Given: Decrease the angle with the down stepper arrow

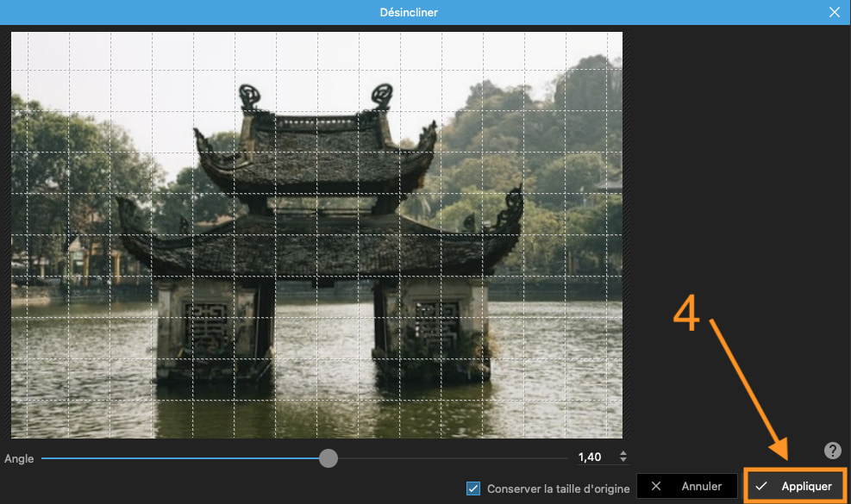Looking at the screenshot, I should coord(623,461).
